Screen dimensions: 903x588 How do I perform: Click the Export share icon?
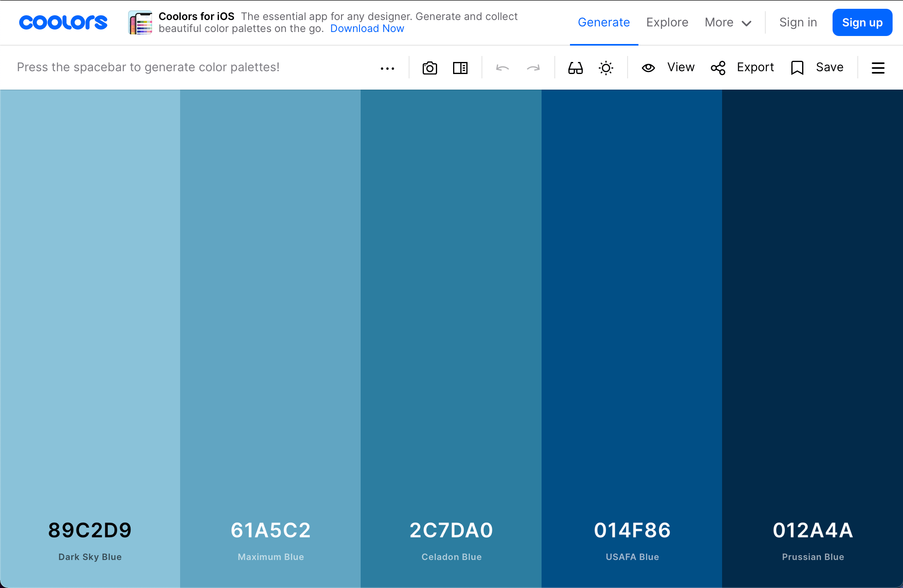click(717, 67)
